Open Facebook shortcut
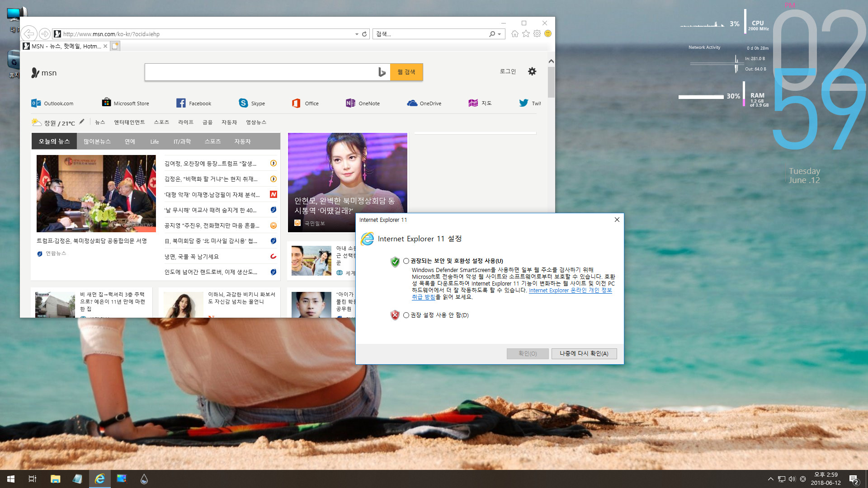The image size is (868, 488). coord(194,103)
